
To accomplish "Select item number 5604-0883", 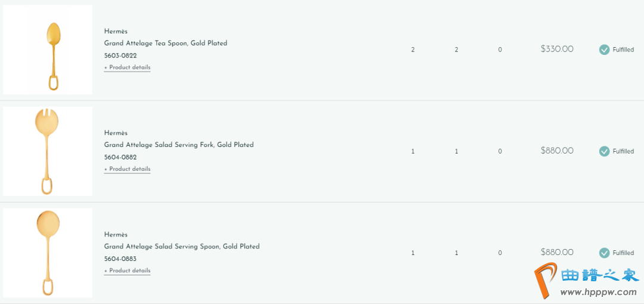I will [120, 259].
